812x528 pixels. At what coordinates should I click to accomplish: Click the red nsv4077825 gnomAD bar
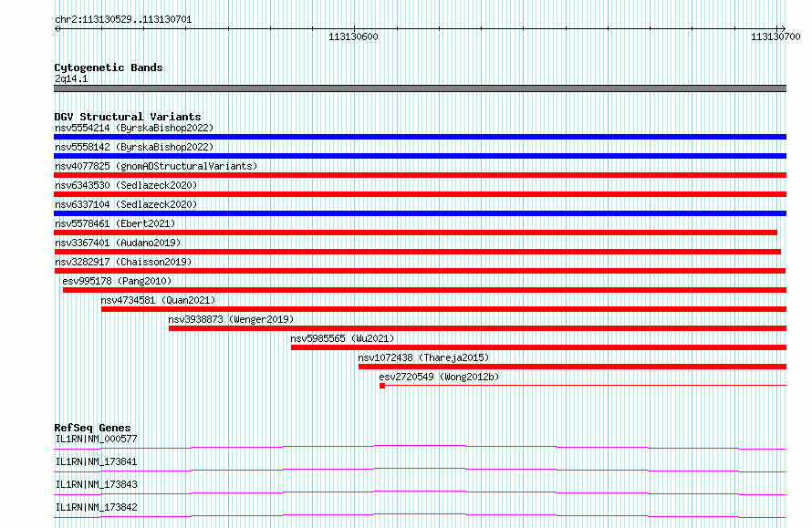[420, 175]
